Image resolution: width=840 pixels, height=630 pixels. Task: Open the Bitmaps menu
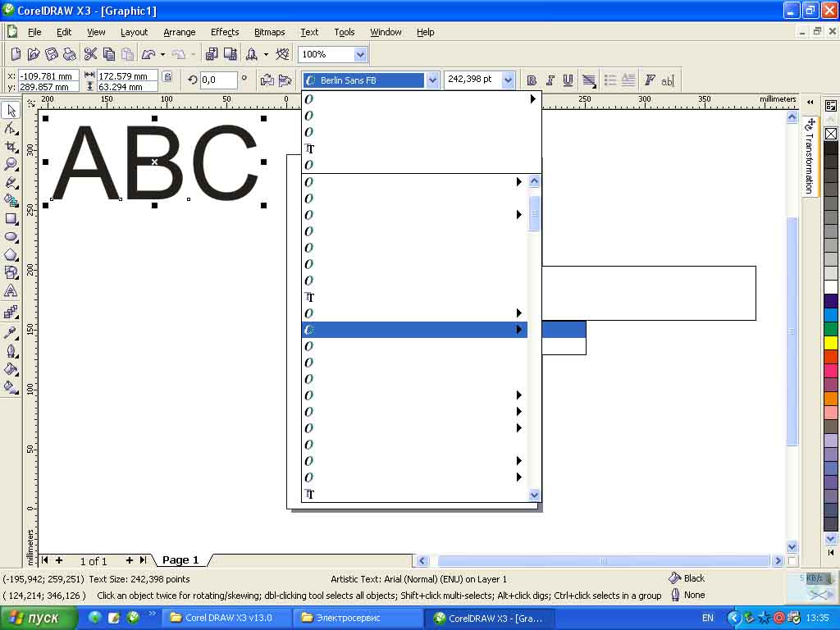pyautogui.click(x=269, y=32)
